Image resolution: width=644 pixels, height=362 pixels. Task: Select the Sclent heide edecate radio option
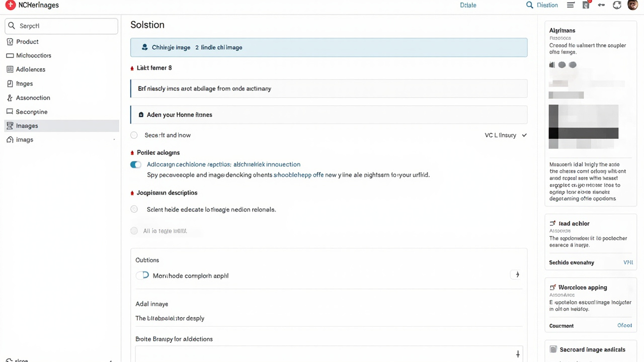(x=134, y=209)
